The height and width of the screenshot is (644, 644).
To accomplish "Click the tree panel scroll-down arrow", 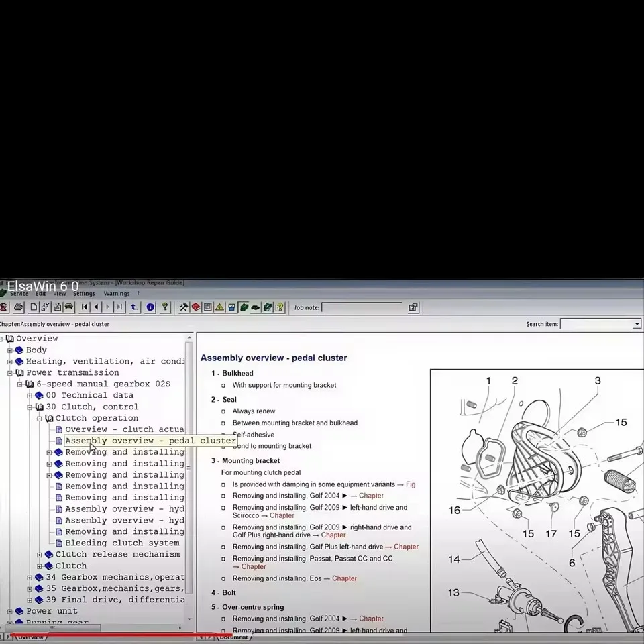I will click(x=189, y=619).
